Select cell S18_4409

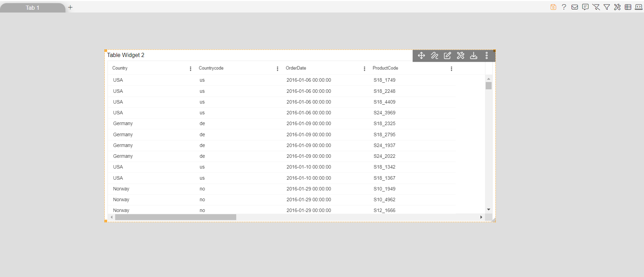[384, 102]
